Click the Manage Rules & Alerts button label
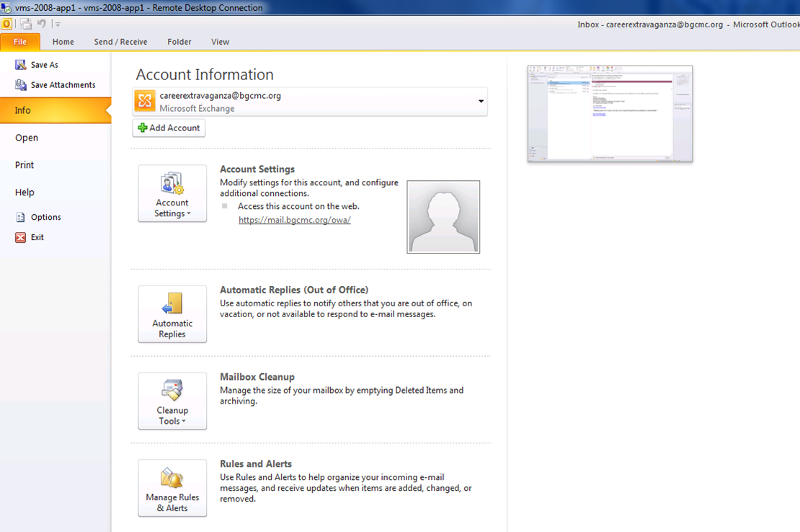The height and width of the screenshot is (532, 800). tap(172, 502)
